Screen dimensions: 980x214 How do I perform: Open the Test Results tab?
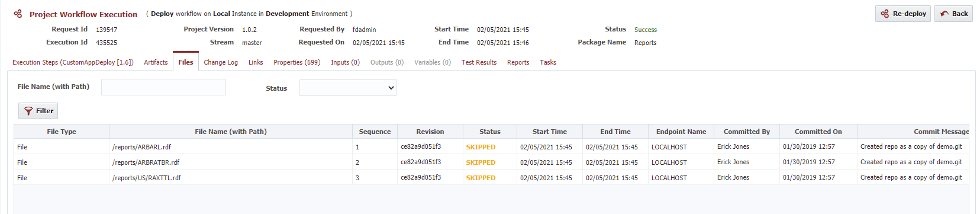[x=479, y=62]
